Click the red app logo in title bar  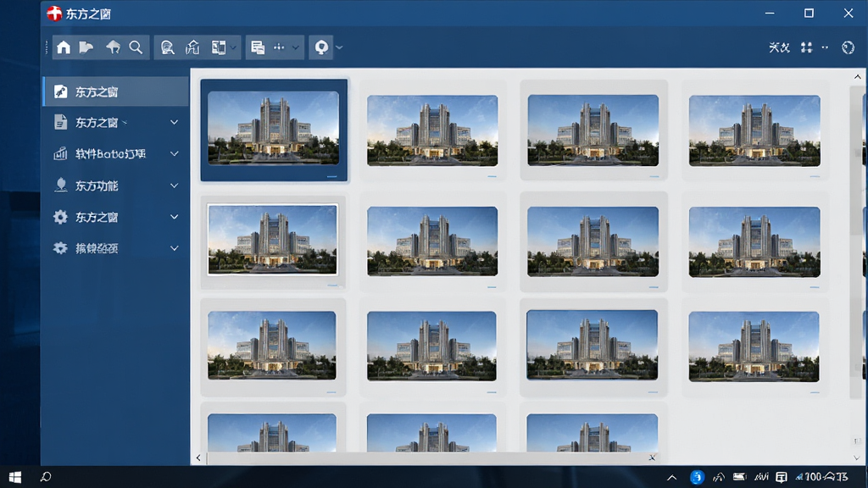54,14
